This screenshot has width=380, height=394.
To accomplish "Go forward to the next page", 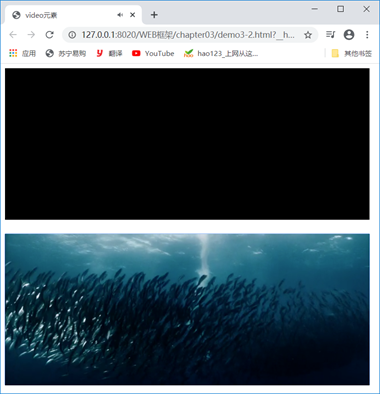I will 31,35.
